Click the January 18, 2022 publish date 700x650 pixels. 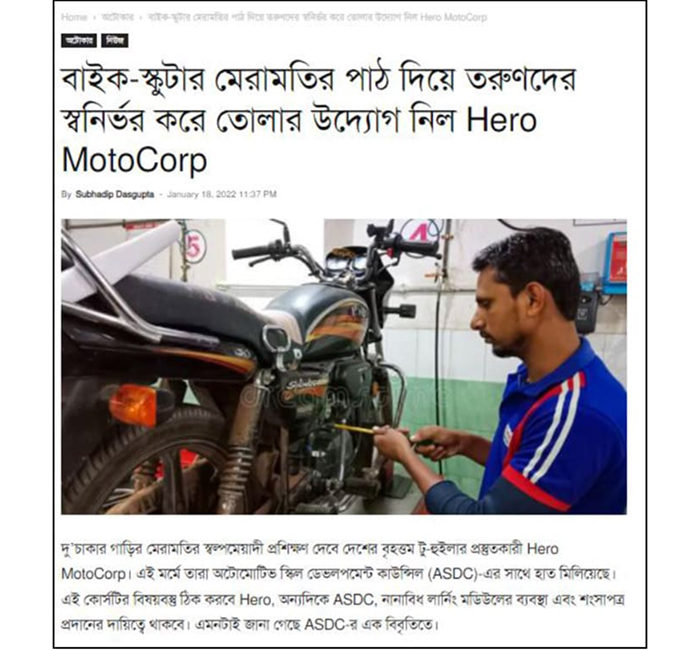coord(221,194)
